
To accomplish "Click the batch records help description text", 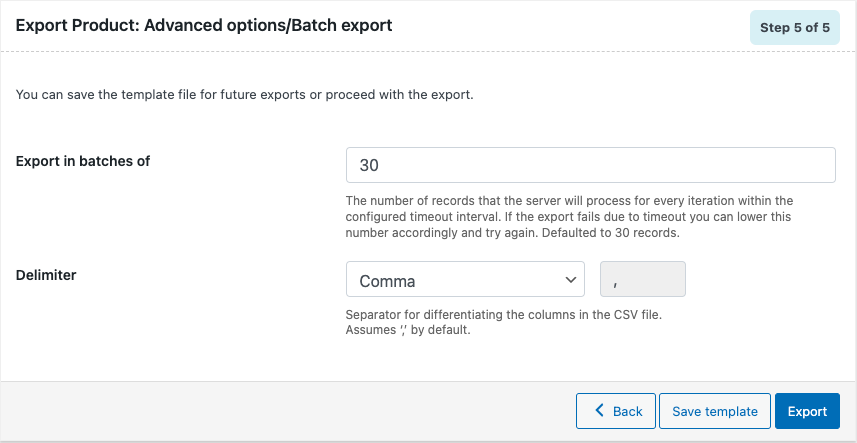I will pyautogui.click(x=569, y=217).
